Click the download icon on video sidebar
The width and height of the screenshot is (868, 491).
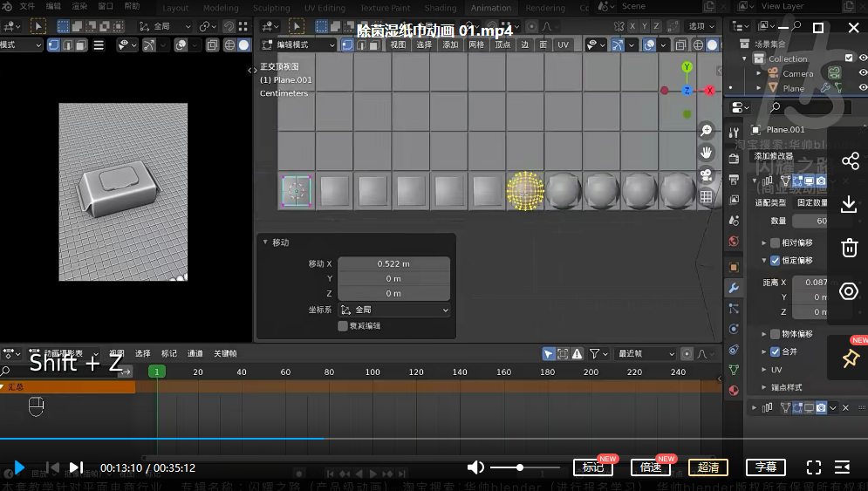849,204
